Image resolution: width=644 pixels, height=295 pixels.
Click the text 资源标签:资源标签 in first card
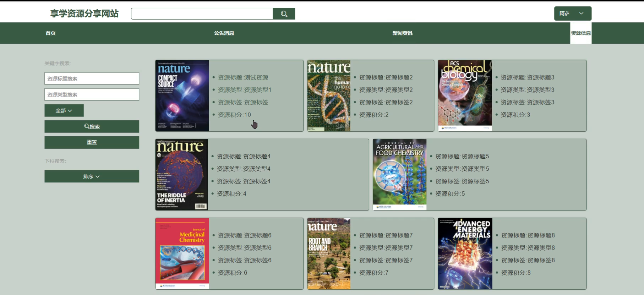click(x=243, y=102)
